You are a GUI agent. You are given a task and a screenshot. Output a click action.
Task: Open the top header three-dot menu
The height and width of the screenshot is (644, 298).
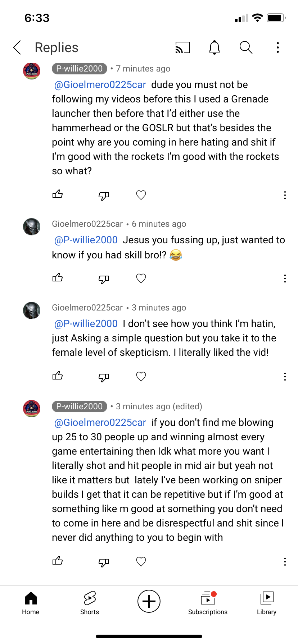[x=277, y=47]
